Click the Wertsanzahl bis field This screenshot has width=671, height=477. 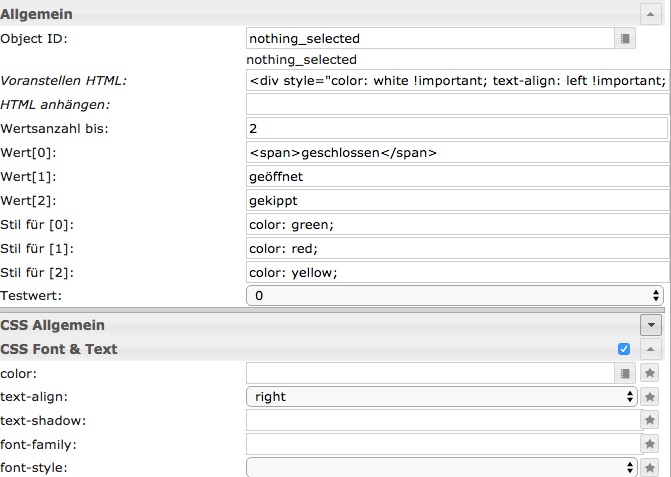pos(456,129)
